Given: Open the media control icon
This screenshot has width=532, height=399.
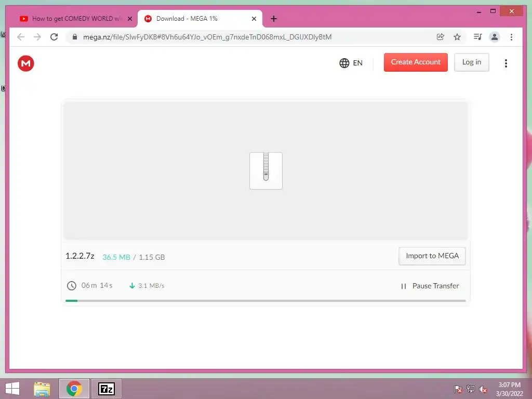Looking at the screenshot, I should [x=478, y=37].
